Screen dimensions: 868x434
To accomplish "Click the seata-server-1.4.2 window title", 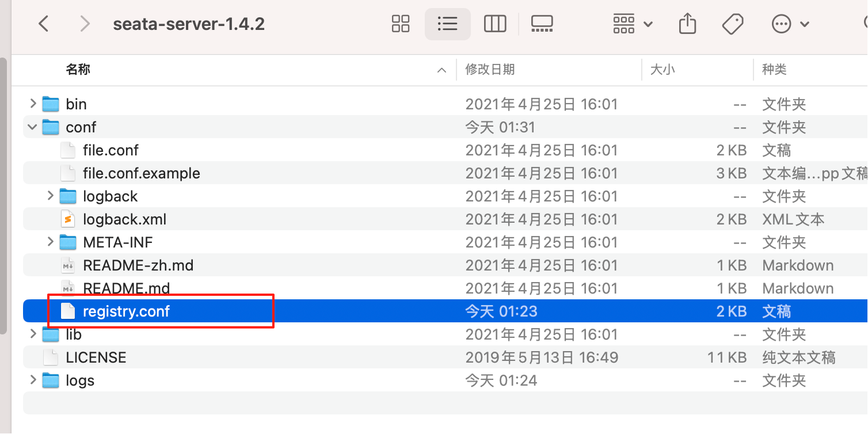I will (189, 24).
